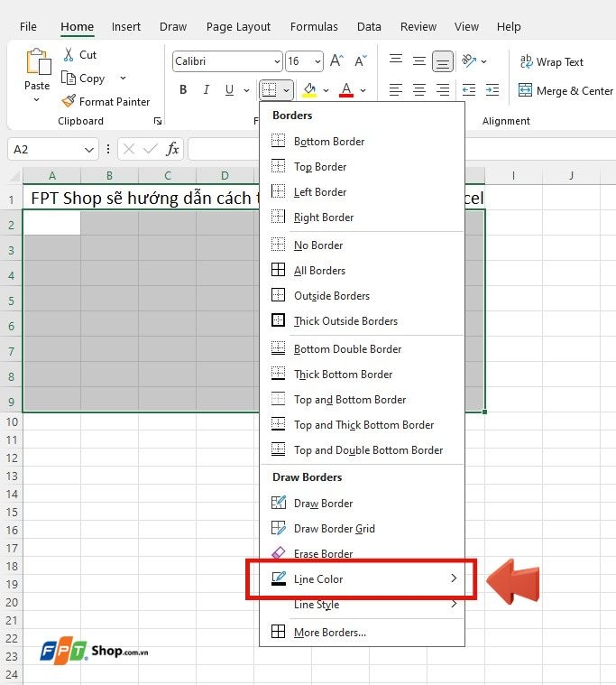This screenshot has height=685, width=616.
Task: Click Merge & Center button
Action: 565,91
